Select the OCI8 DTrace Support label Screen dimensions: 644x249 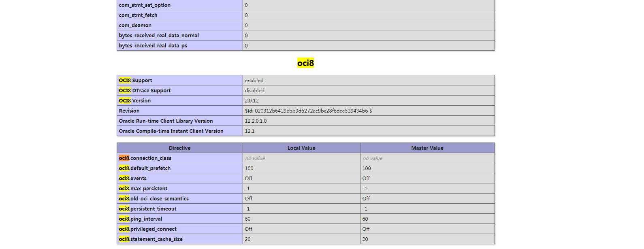[145, 90]
